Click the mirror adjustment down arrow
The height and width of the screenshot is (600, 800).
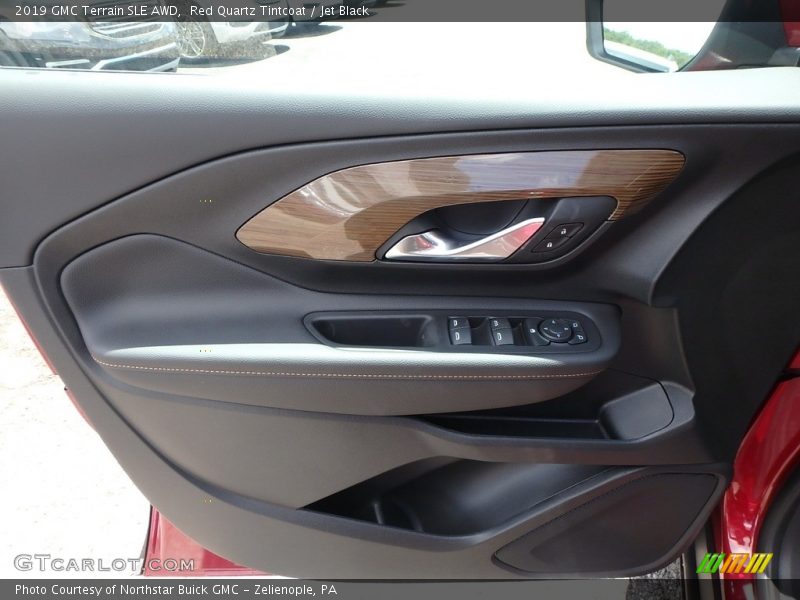(x=556, y=337)
